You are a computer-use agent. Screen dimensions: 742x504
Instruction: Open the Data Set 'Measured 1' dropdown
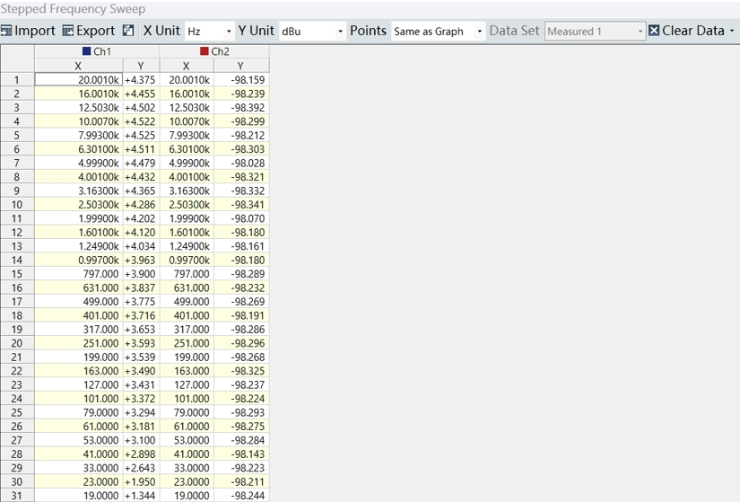[x=595, y=31]
